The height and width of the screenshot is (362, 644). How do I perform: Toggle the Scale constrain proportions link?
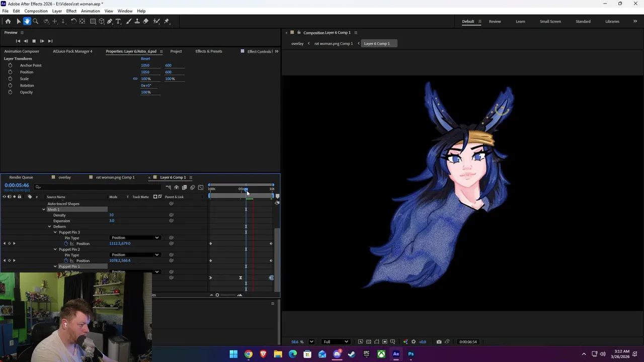[x=135, y=79]
